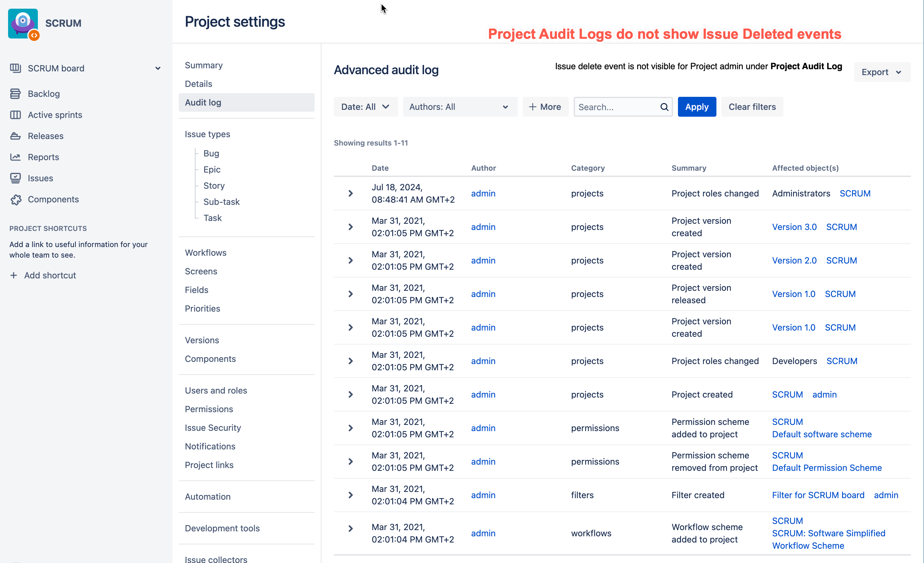Open Backlog via its sidebar icon

(x=16, y=94)
